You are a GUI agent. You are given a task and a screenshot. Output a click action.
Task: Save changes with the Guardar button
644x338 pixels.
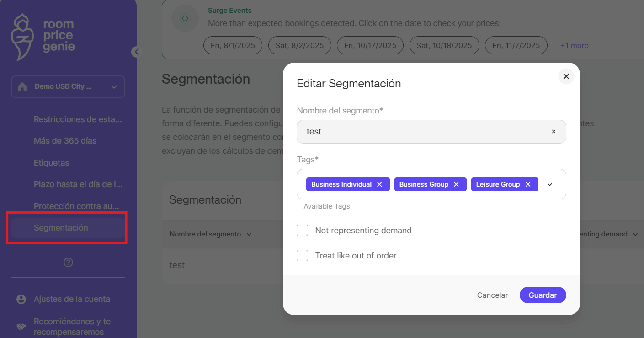[x=543, y=295]
